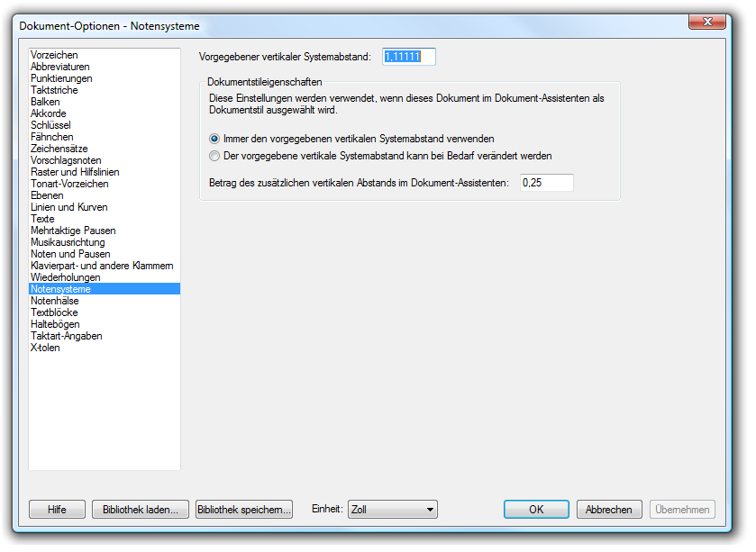Select Haltebögen in the list
Viewport: 756px width, 552px height.
pyautogui.click(x=105, y=324)
